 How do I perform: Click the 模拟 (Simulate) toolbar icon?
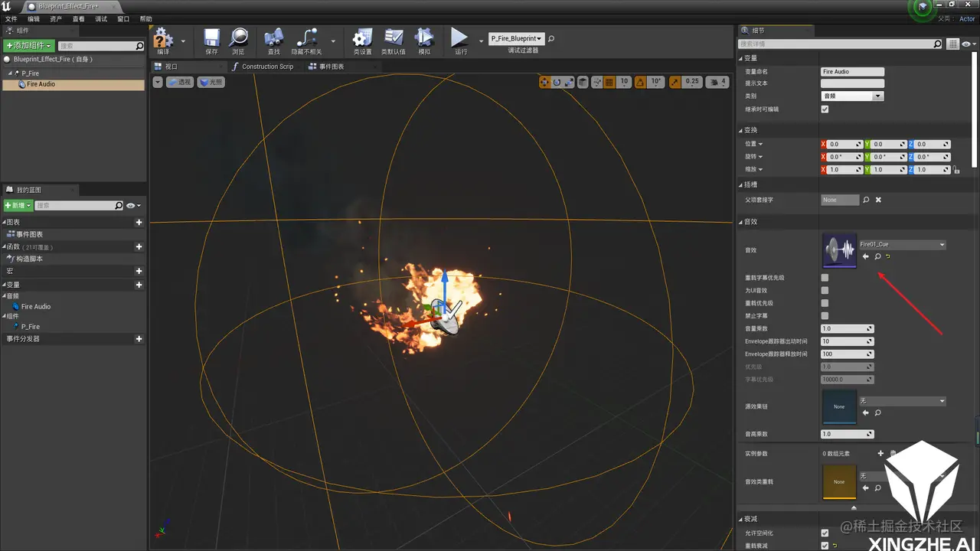(424, 39)
